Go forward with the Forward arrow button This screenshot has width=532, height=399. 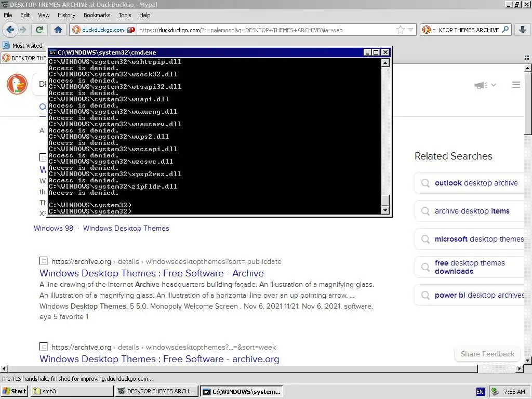(x=23, y=30)
